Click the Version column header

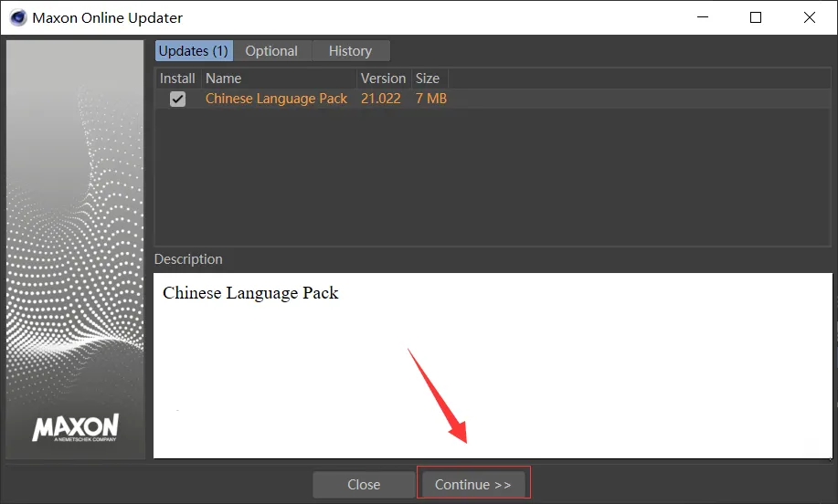pos(384,79)
